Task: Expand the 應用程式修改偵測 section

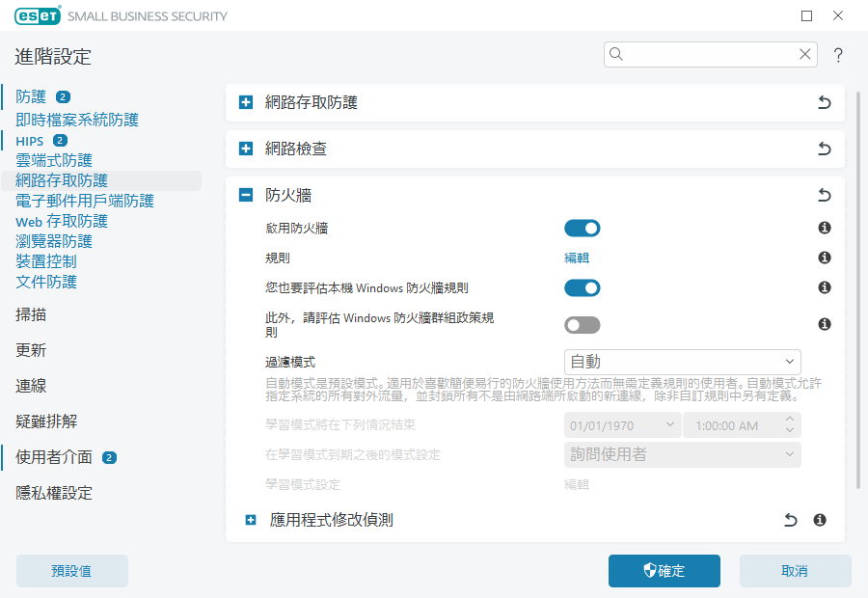Action: (x=251, y=520)
